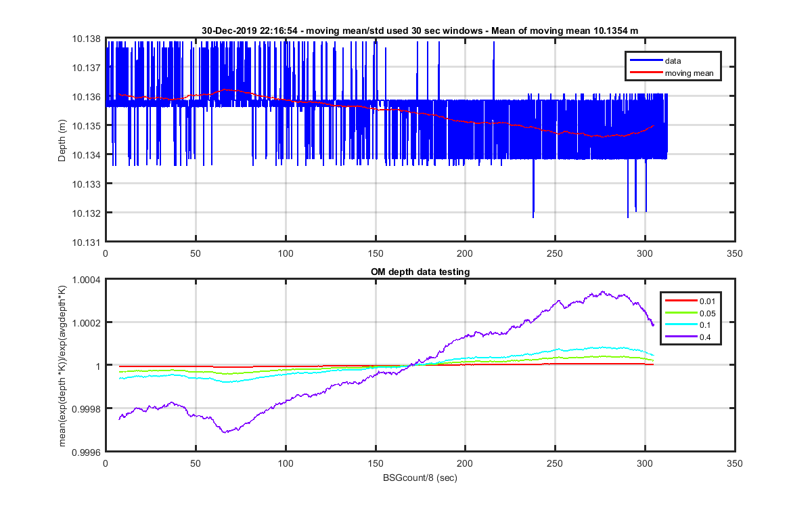812x508 pixels.
Task: Click the purple 0.4 curve peak near 275 sec
Action: click(x=602, y=293)
